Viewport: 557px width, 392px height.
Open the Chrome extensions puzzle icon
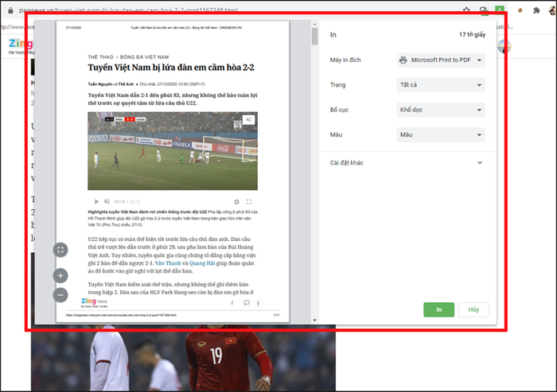(x=536, y=10)
